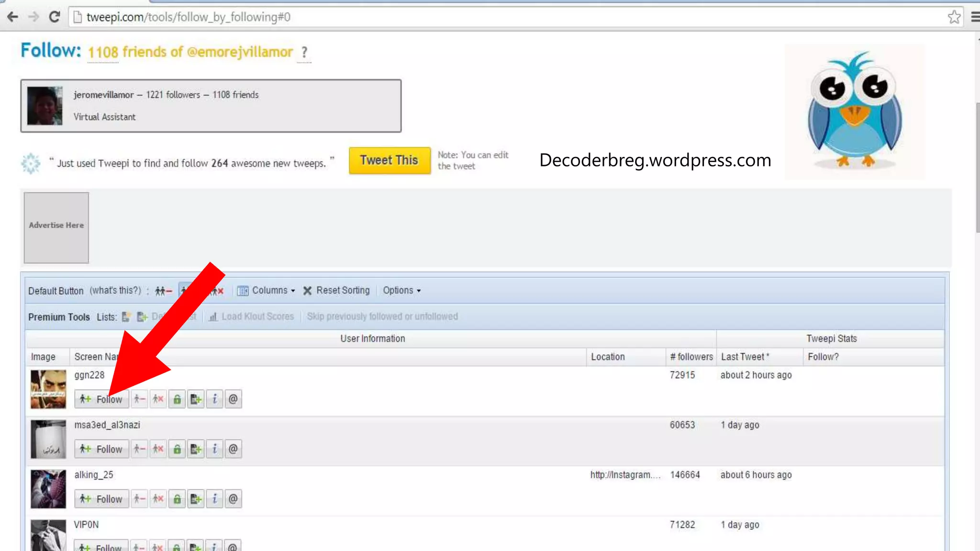980x551 pixels.
Task: Sort by the # followers column header
Action: click(x=691, y=357)
